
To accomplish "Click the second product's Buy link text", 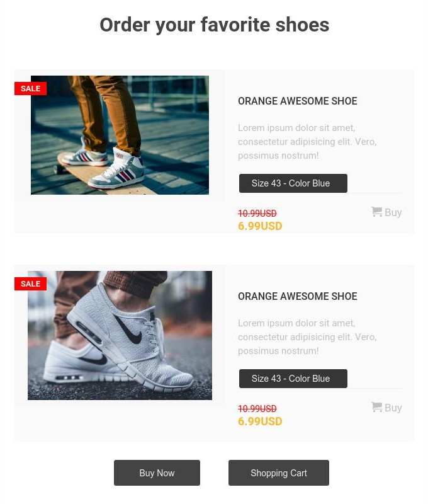I will click(393, 408).
